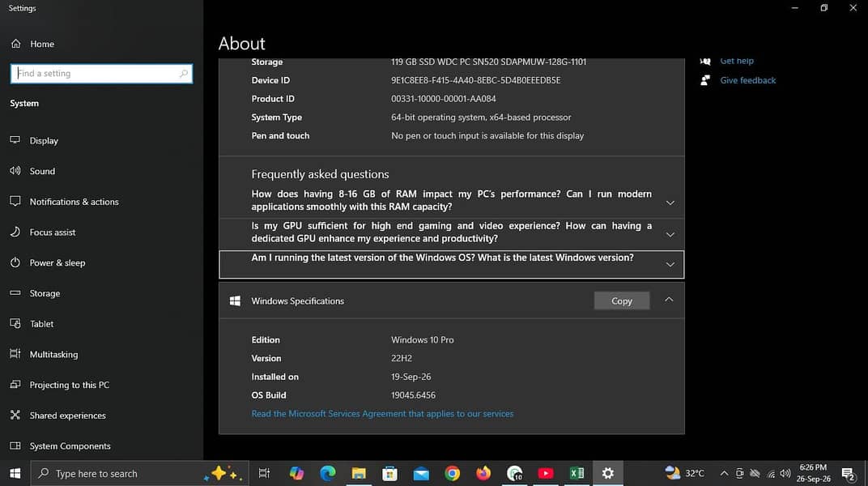Open Microsoft Store from the taskbar

[389, 473]
